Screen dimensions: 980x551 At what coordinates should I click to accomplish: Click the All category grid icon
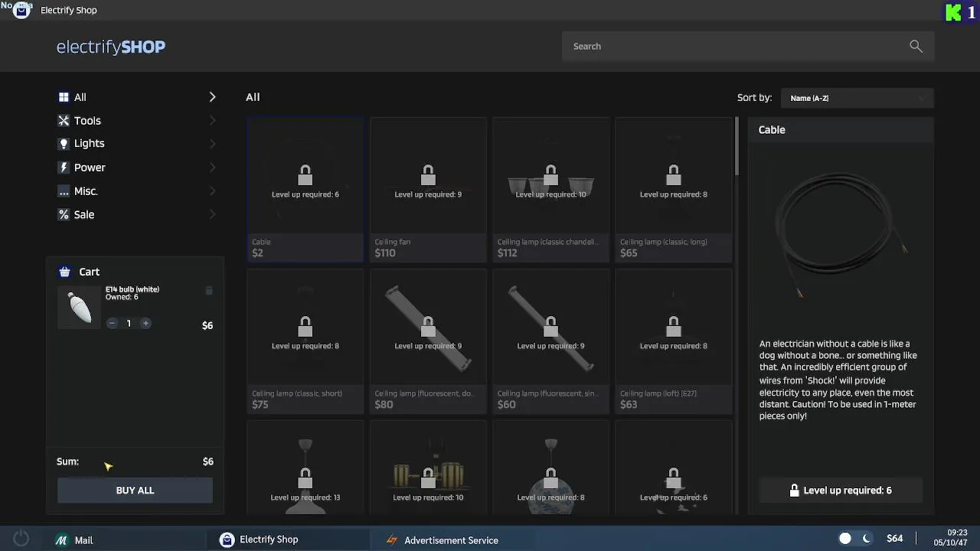click(64, 97)
